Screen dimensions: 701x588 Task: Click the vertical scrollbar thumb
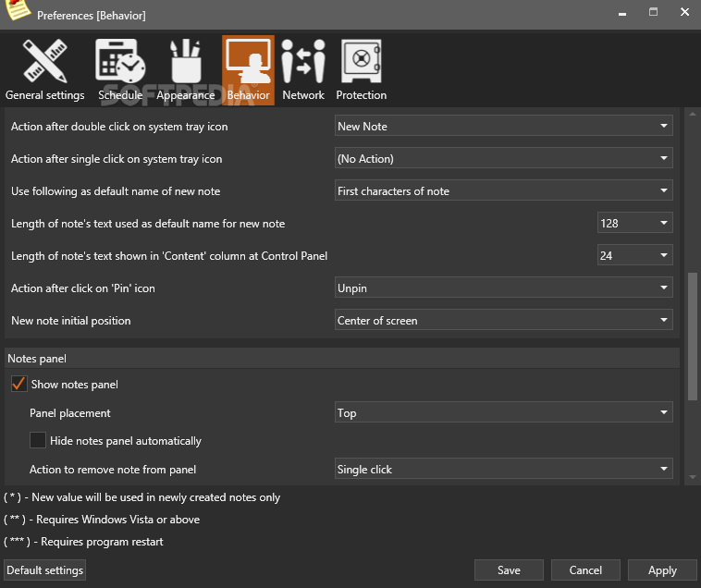(691, 336)
